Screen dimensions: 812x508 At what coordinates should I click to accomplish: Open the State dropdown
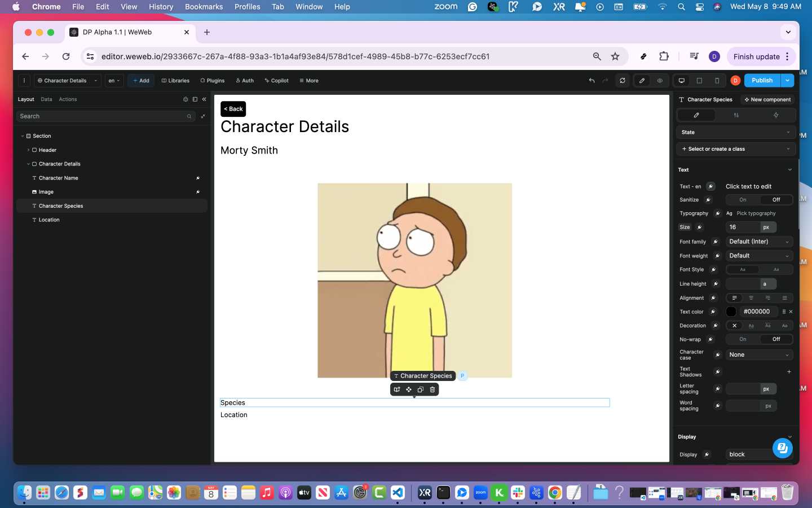tap(736, 132)
